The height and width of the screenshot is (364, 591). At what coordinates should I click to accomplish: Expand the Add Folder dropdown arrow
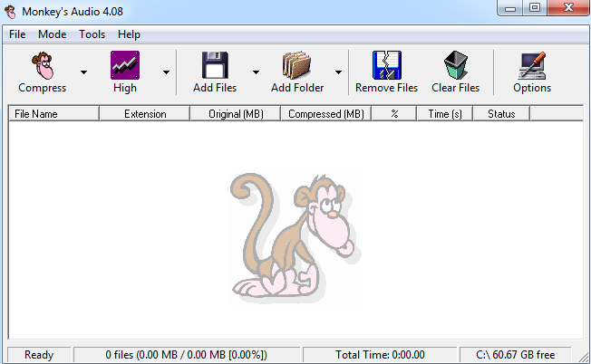(x=338, y=72)
